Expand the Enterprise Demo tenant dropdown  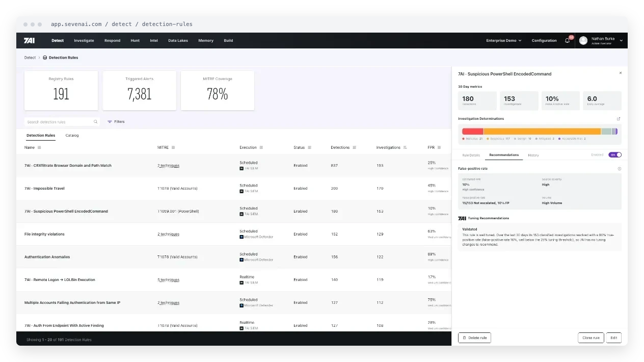tap(504, 41)
